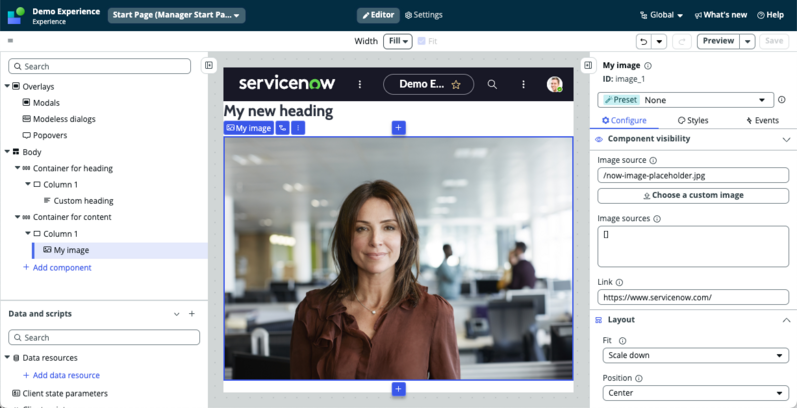
Task: Click the user avatar in canvas header
Action: (x=555, y=84)
